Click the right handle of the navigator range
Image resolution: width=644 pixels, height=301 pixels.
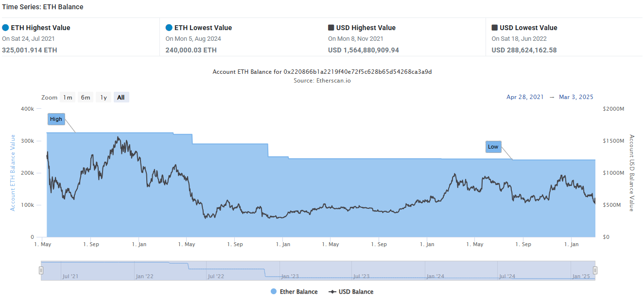594,270
